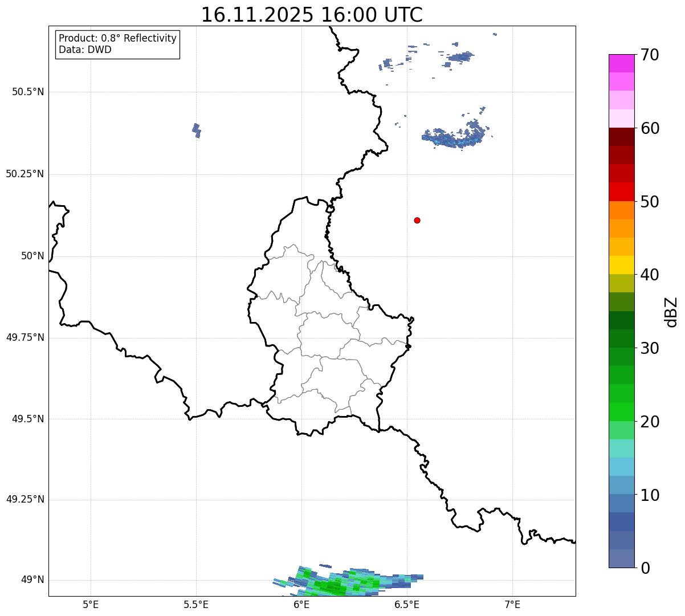
Task: Click the 49.25°N latitude label
Action: pyautogui.click(x=25, y=499)
